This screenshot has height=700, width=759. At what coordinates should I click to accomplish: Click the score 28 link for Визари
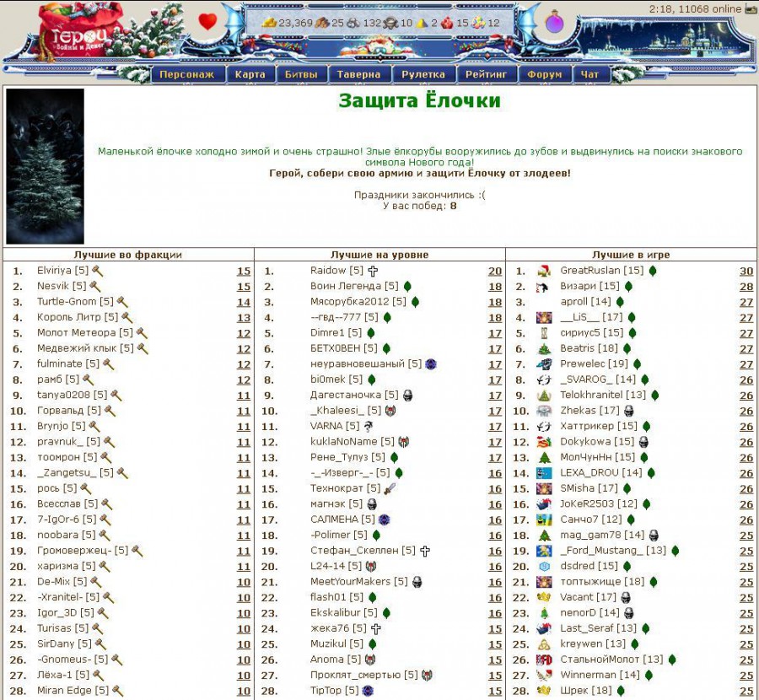pos(746,287)
